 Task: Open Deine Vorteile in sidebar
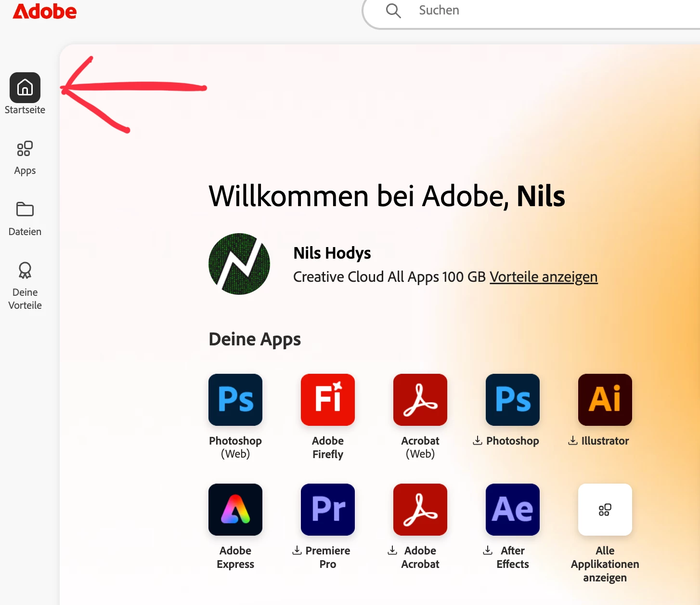[25, 286]
